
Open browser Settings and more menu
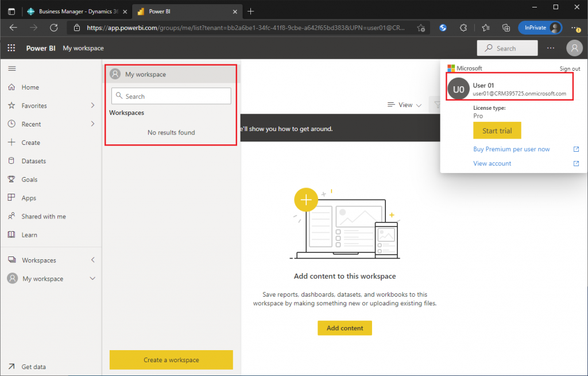point(575,28)
